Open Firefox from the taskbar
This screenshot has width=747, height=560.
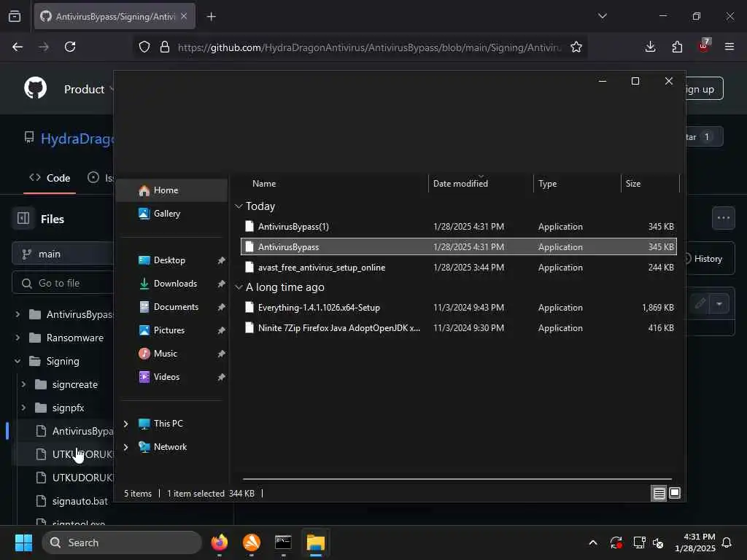pyautogui.click(x=219, y=542)
